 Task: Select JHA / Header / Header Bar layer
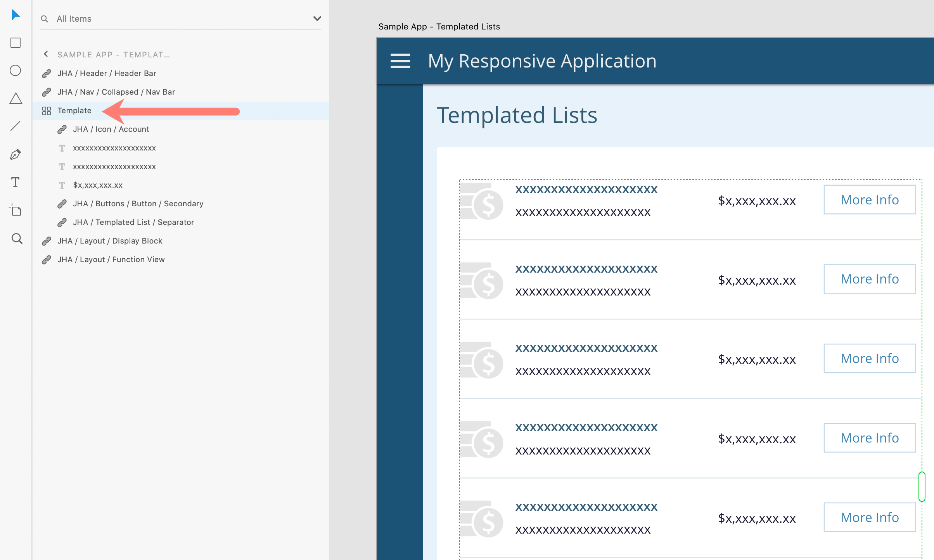click(x=107, y=73)
